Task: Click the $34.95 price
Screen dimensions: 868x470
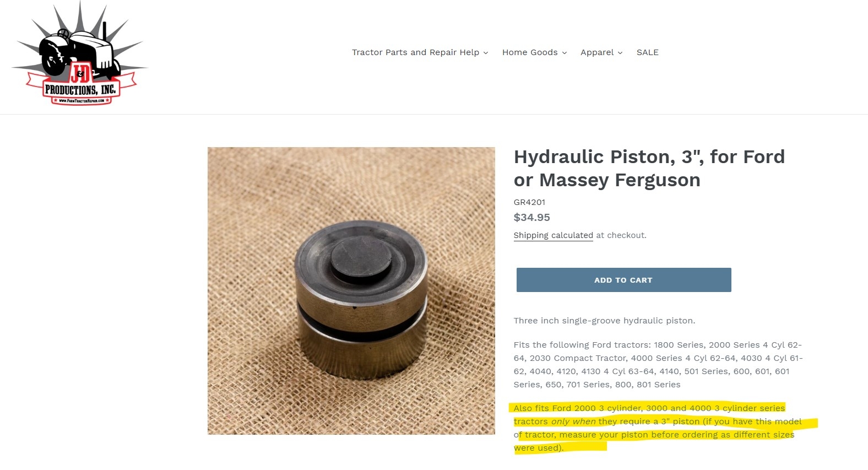Action: click(x=532, y=218)
